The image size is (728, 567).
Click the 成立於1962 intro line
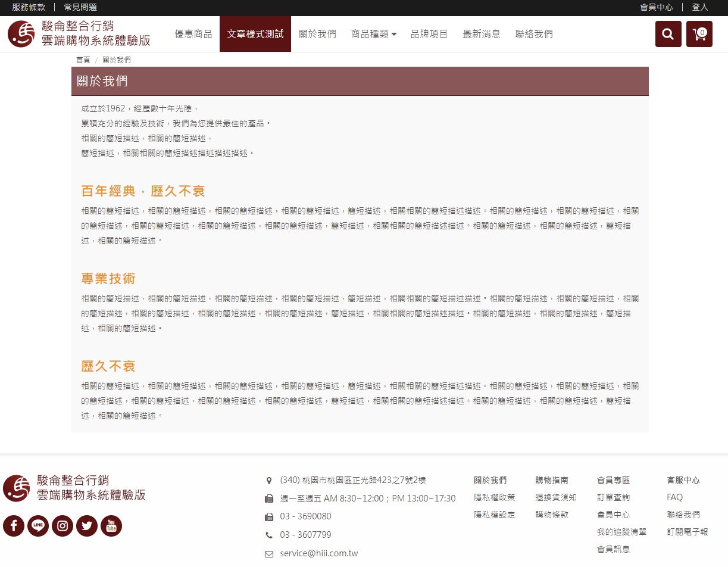click(x=139, y=108)
